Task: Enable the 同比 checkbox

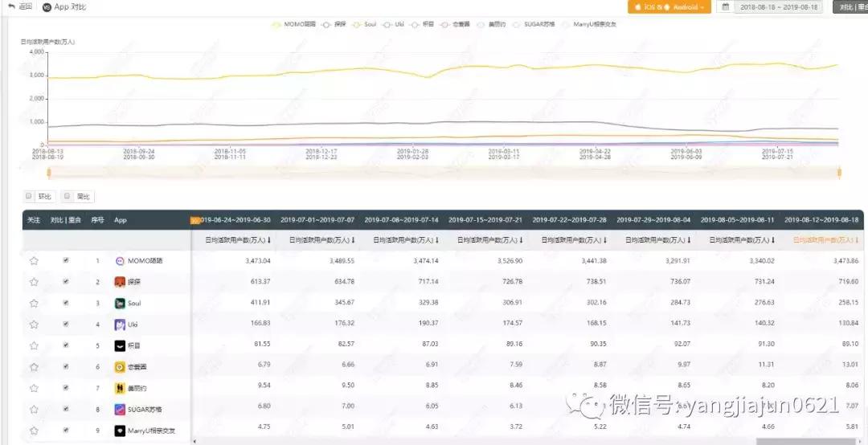Action: (x=67, y=195)
